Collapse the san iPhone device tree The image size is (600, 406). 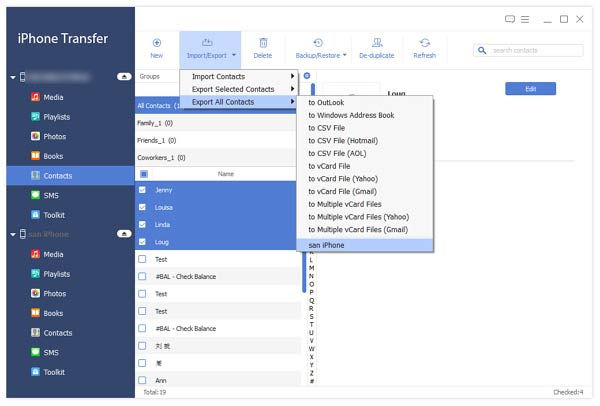click(x=13, y=234)
